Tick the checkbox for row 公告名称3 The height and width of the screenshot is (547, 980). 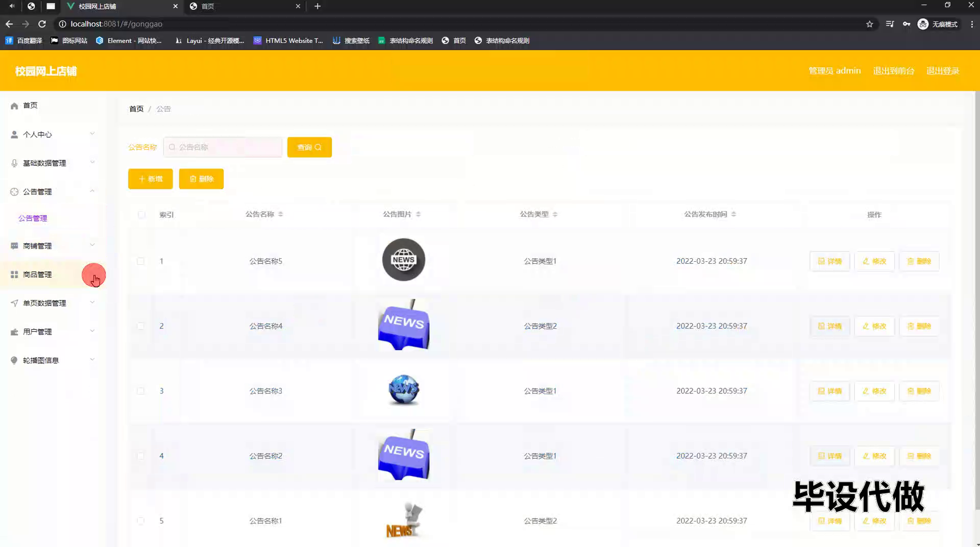pyautogui.click(x=140, y=391)
